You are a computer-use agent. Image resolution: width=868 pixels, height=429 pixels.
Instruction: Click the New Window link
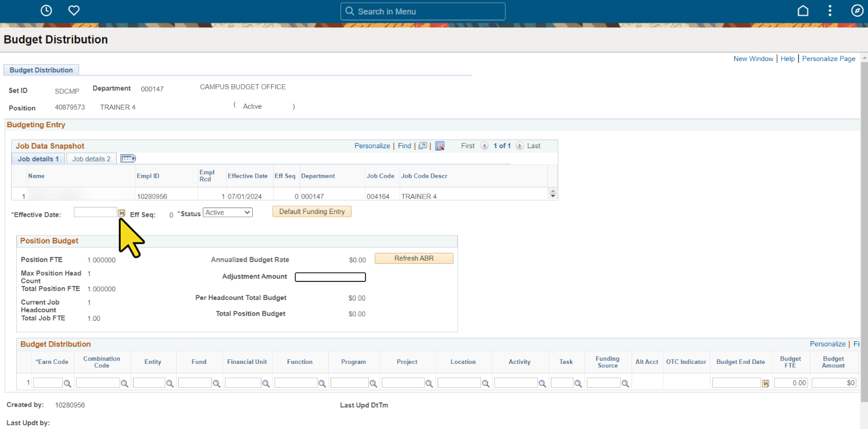point(753,59)
